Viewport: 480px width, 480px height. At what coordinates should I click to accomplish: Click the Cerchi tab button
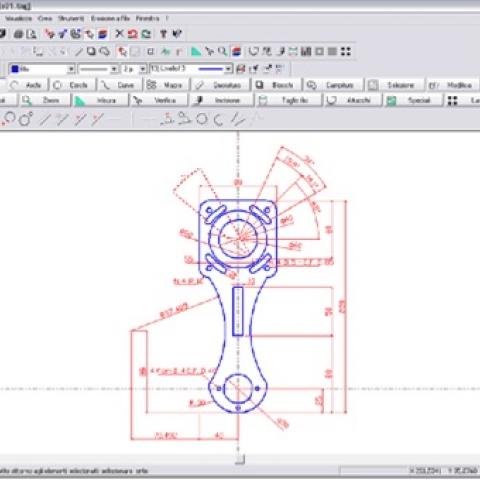[73, 85]
